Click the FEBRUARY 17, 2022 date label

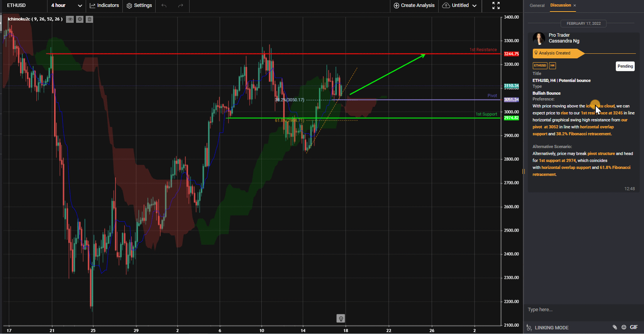[x=584, y=24]
